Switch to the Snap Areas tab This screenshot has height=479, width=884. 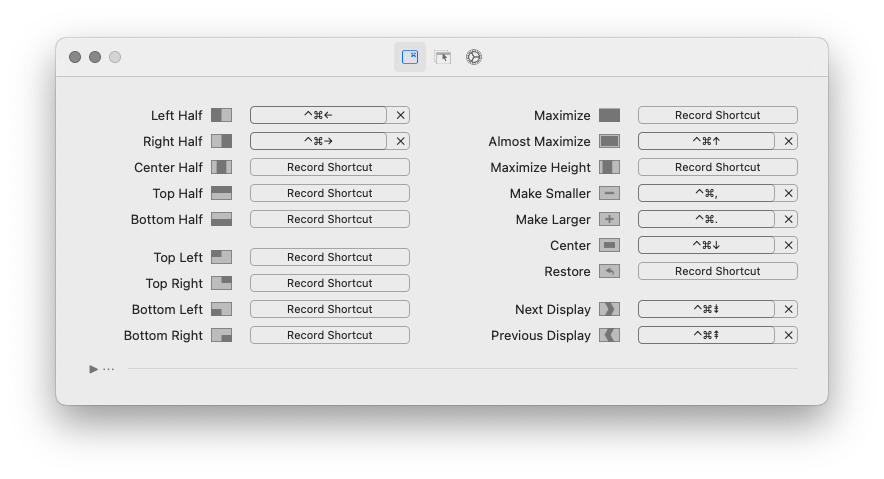point(443,57)
